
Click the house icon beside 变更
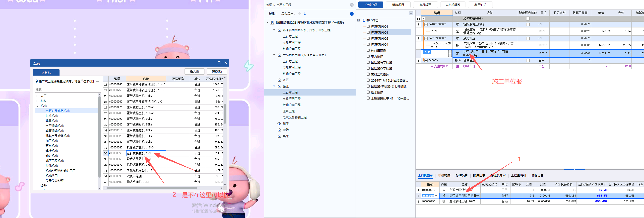coord(279,80)
